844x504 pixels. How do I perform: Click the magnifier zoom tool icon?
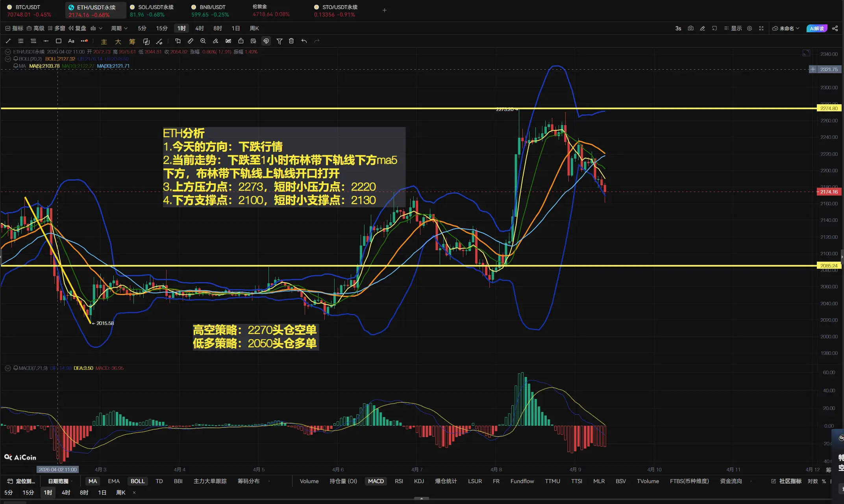pyautogui.click(x=203, y=41)
